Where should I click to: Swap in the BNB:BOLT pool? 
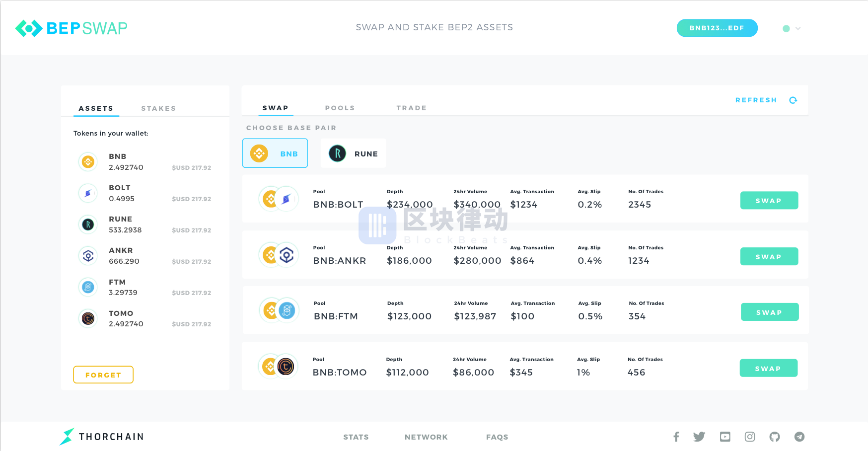pos(769,200)
